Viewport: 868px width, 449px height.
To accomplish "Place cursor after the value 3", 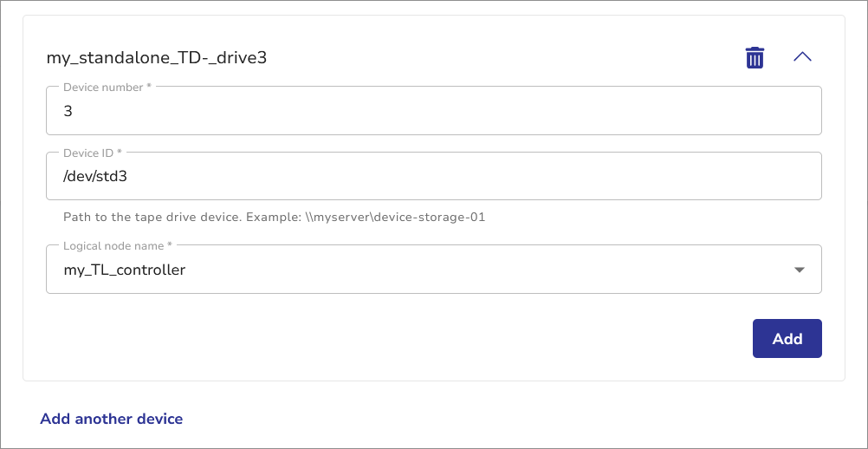I will point(73,111).
